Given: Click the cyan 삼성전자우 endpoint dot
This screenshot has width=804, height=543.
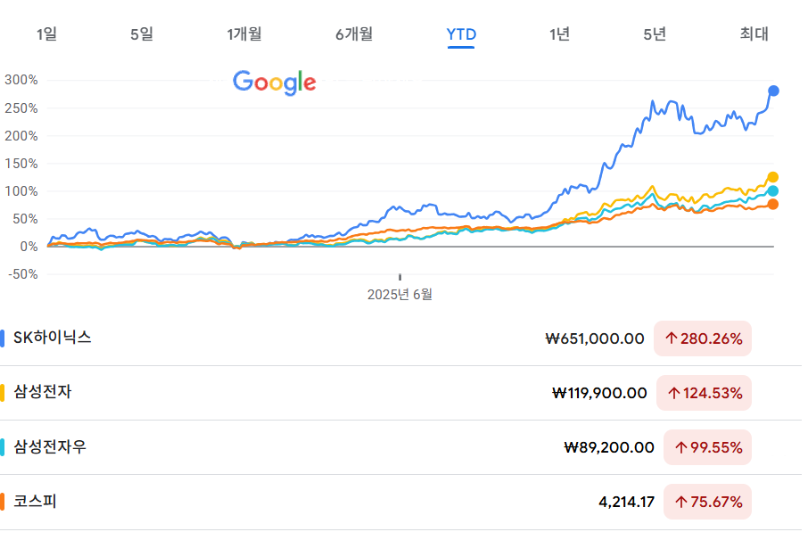Looking at the screenshot, I should (772, 191).
